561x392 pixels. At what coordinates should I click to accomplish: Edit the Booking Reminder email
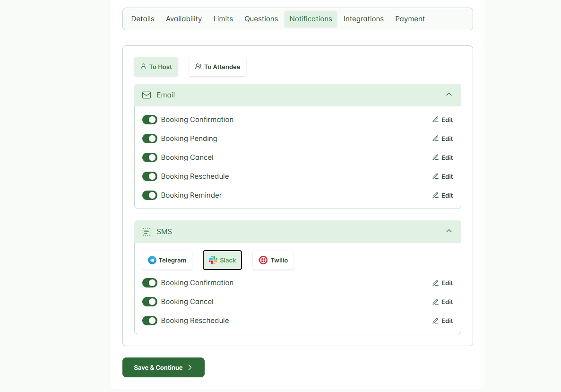442,196
